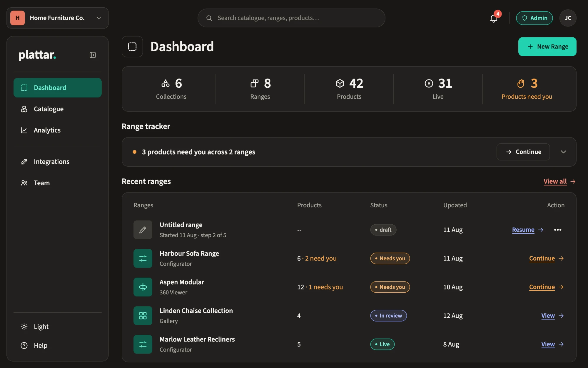Collapse the sidebar with the panel icon

point(93,55)
